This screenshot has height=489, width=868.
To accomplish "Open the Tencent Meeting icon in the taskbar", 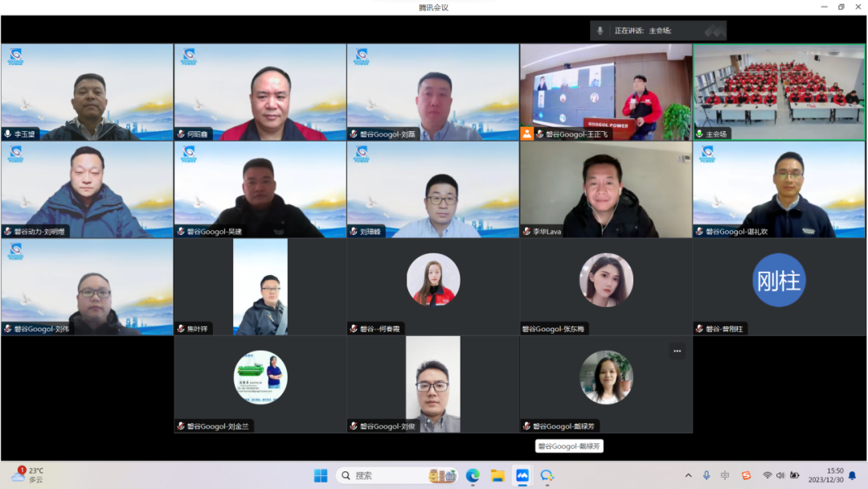I will (522, 475).
